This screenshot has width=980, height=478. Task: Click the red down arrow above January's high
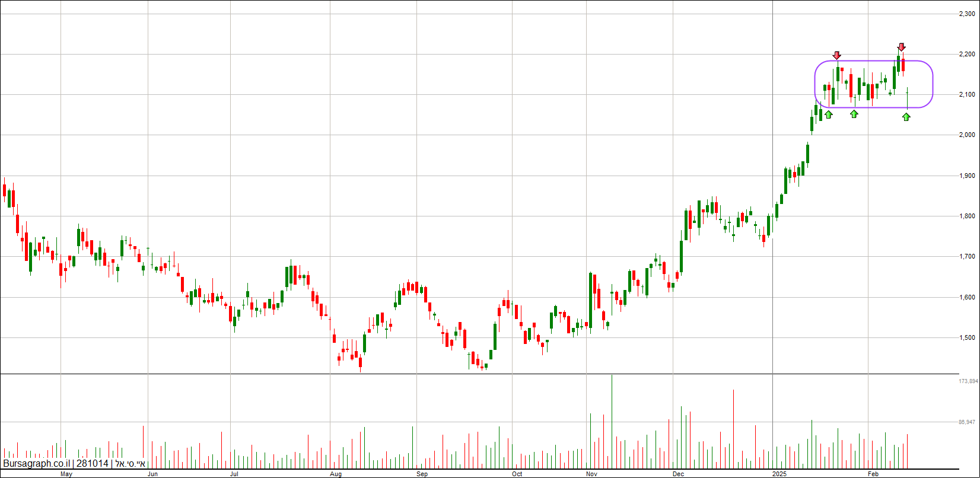[x=836, y=55]
